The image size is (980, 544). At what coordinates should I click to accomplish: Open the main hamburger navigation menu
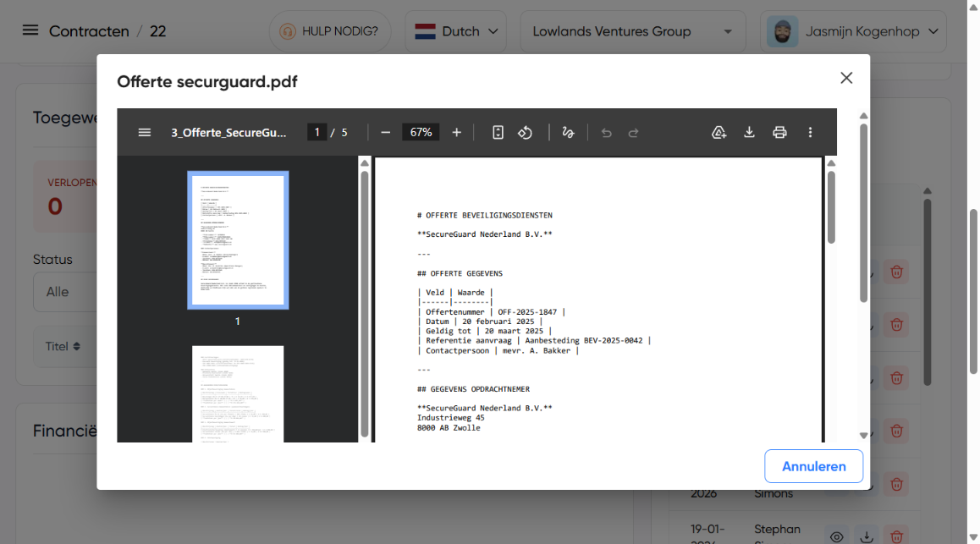(x=30, y=30)
